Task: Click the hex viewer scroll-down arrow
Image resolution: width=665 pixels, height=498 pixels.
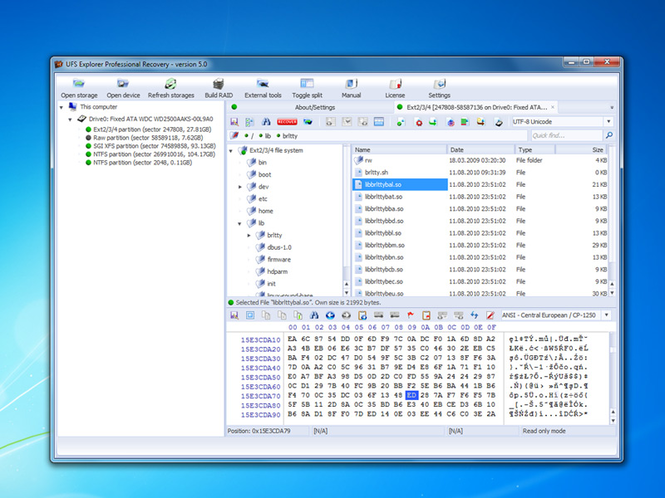Action: tap(612, 420)
